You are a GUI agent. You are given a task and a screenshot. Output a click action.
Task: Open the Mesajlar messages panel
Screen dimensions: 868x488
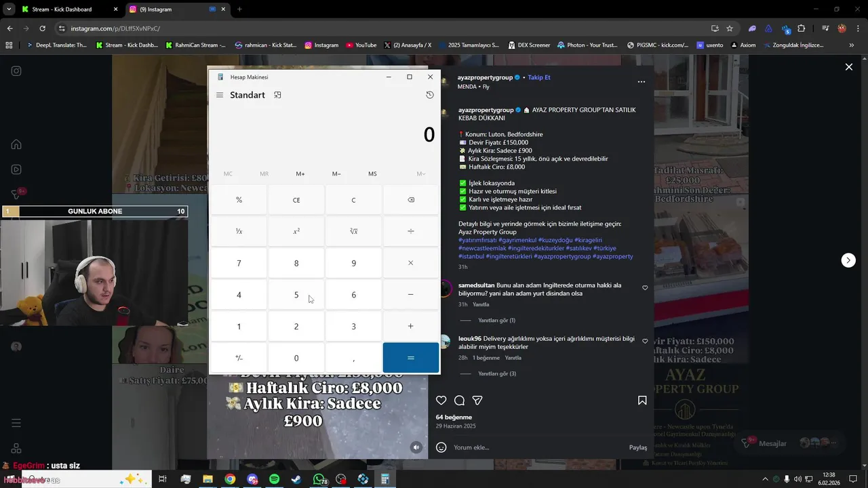(x=772, y=443)
